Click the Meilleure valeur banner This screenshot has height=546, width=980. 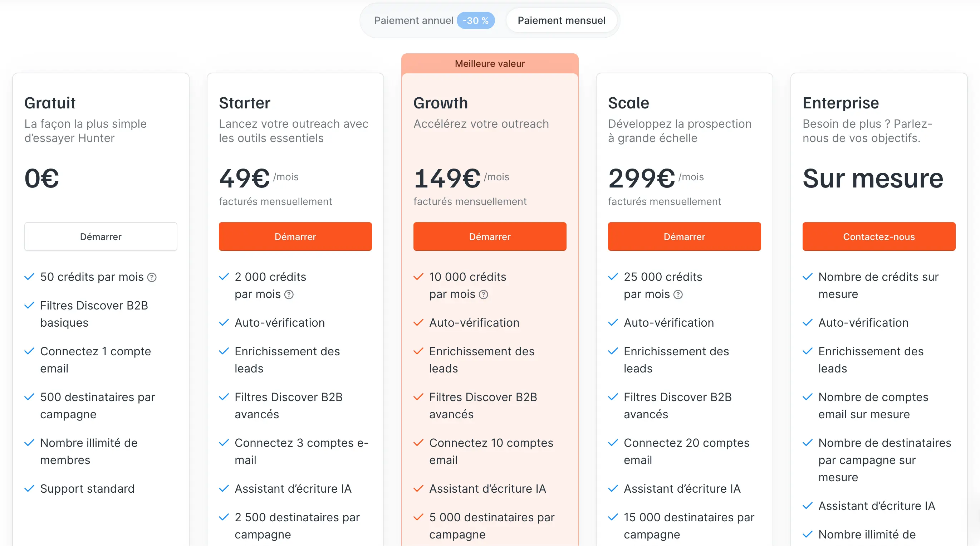click(x=490, y=64)
